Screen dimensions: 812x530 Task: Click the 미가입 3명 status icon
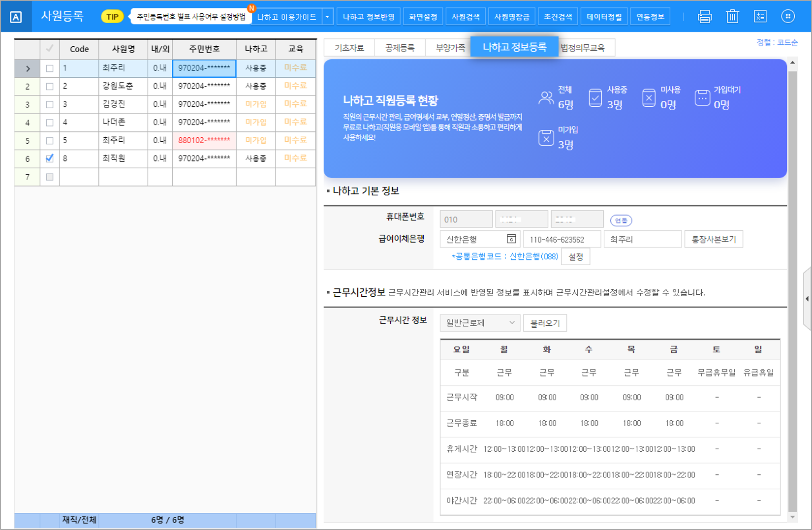click(x=546, y=138)
